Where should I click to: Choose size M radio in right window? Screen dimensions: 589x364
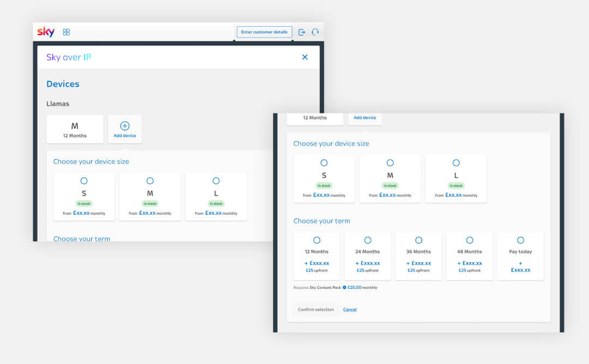tap(390, 163)
